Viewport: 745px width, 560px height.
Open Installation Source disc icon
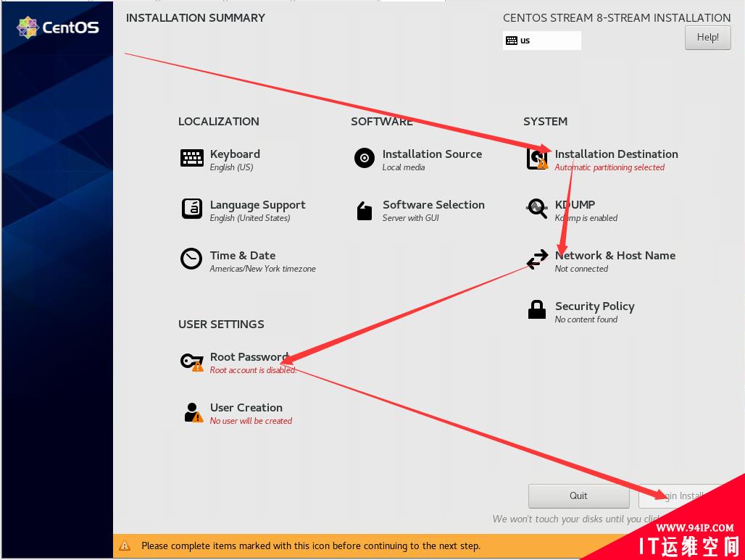[x=365, y=158]
